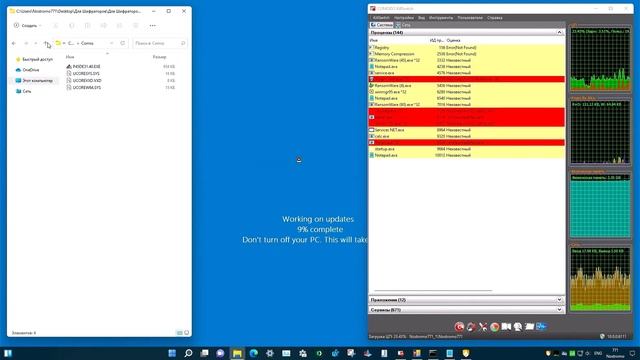This screenshot has width=640, height=360.
Task: Switch Explorer to details view toggle
Action: tap(180, 333)
